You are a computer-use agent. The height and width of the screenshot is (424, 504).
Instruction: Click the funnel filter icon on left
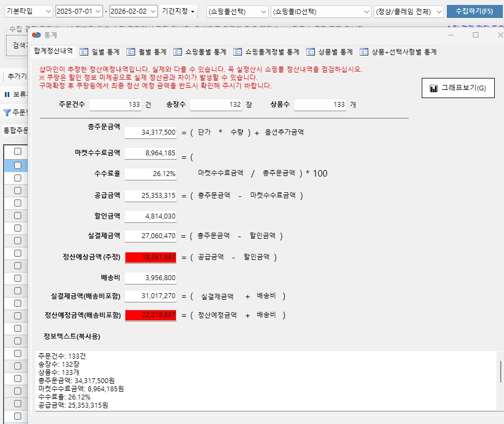pos(7,113)
